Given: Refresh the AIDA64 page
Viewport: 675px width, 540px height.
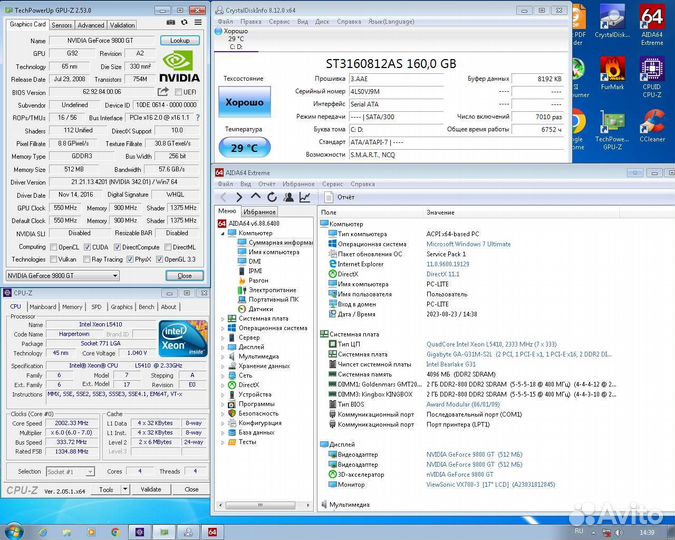Looking at the screenshot, I should click(x=272, y=197).
